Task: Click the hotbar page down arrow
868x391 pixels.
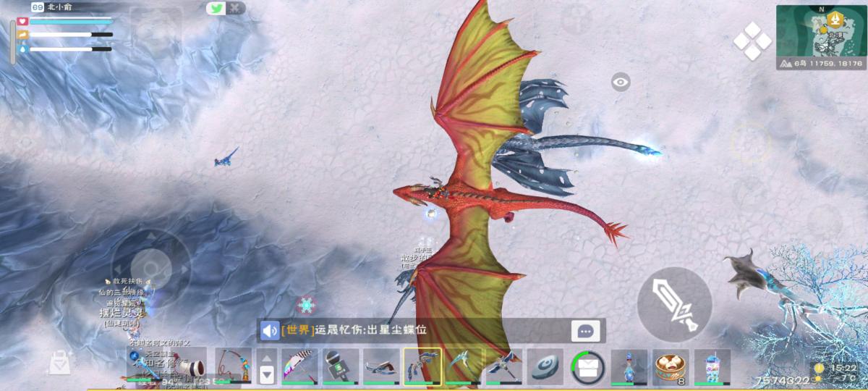Action: (267, 374)
